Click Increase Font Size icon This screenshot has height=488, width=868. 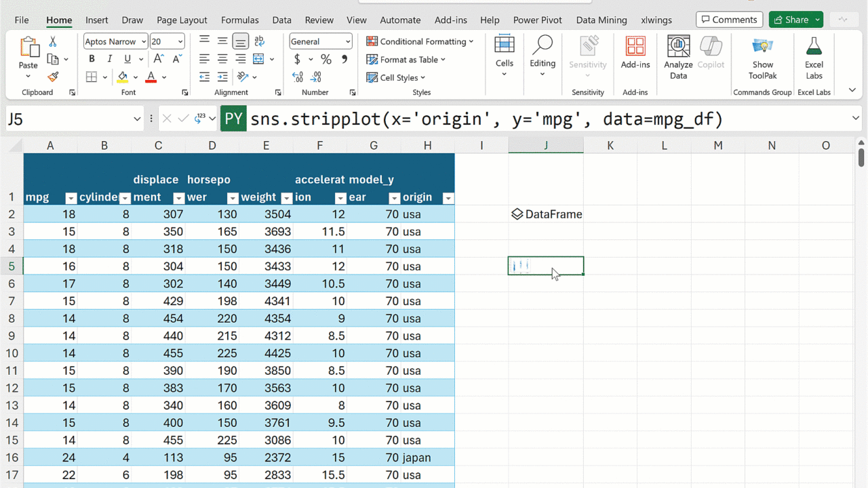(159, 59)
